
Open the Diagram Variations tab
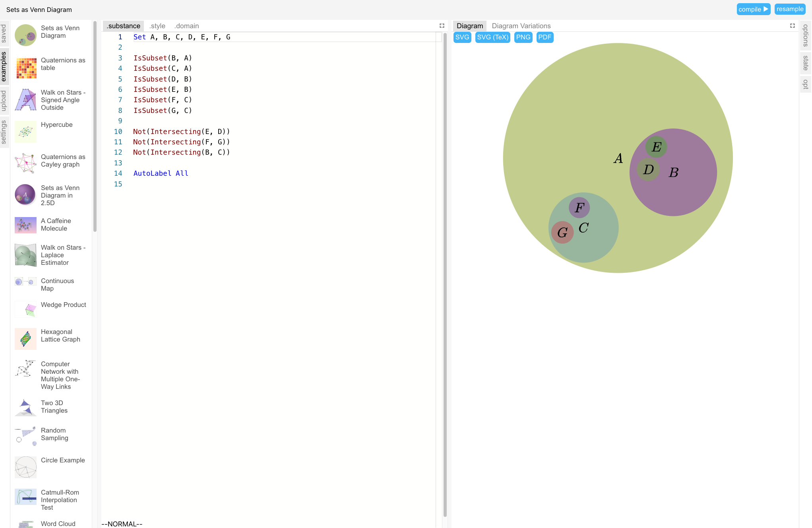521,26
